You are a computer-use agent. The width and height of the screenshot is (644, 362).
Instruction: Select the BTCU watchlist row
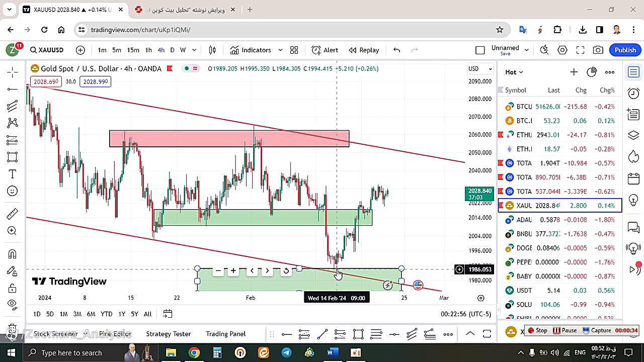pyautogui.click(x=560, y=107)
